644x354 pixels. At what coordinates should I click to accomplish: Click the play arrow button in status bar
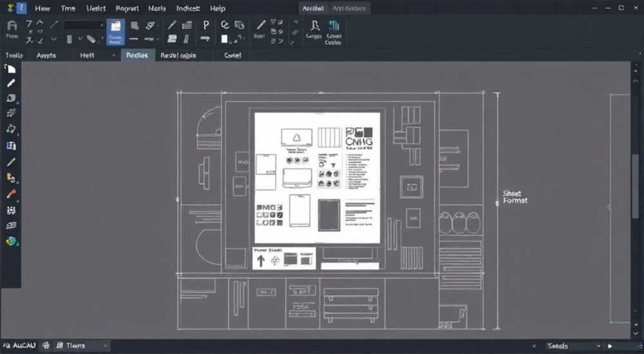(610, 346)
